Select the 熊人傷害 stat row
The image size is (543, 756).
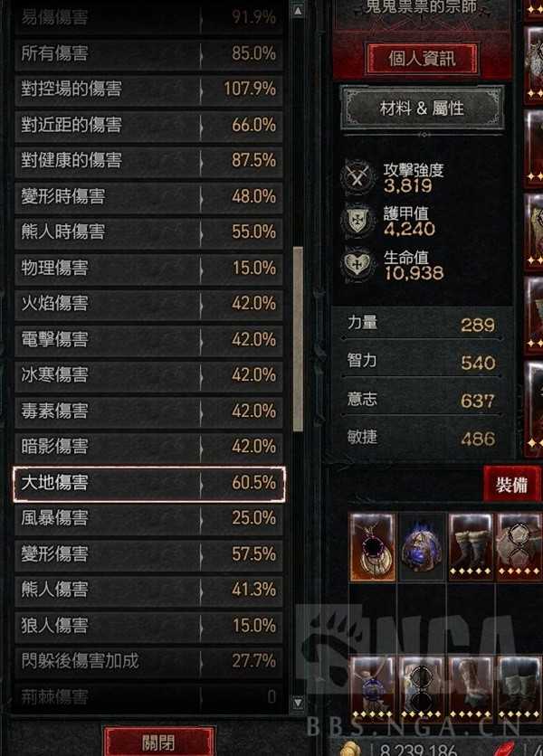(x=148, y=590)
